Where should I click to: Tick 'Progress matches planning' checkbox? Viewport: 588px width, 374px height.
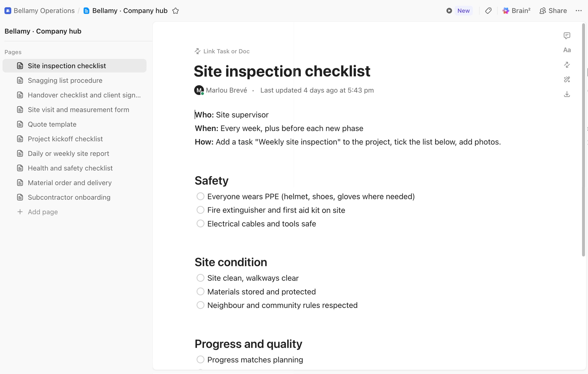(200, 360)
